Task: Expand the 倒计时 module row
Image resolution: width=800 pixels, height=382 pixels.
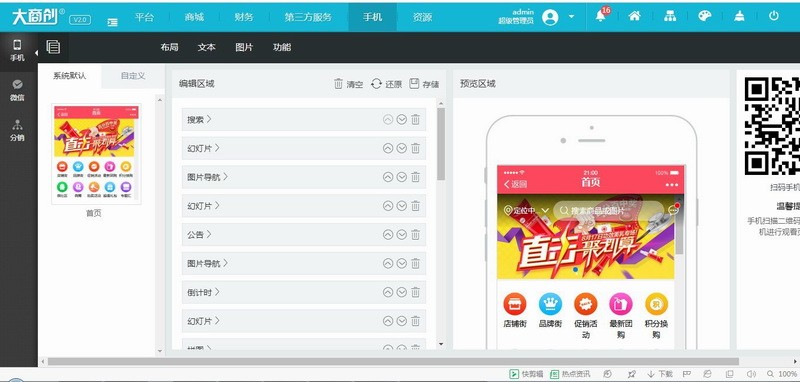Action: tap(304, 292)
